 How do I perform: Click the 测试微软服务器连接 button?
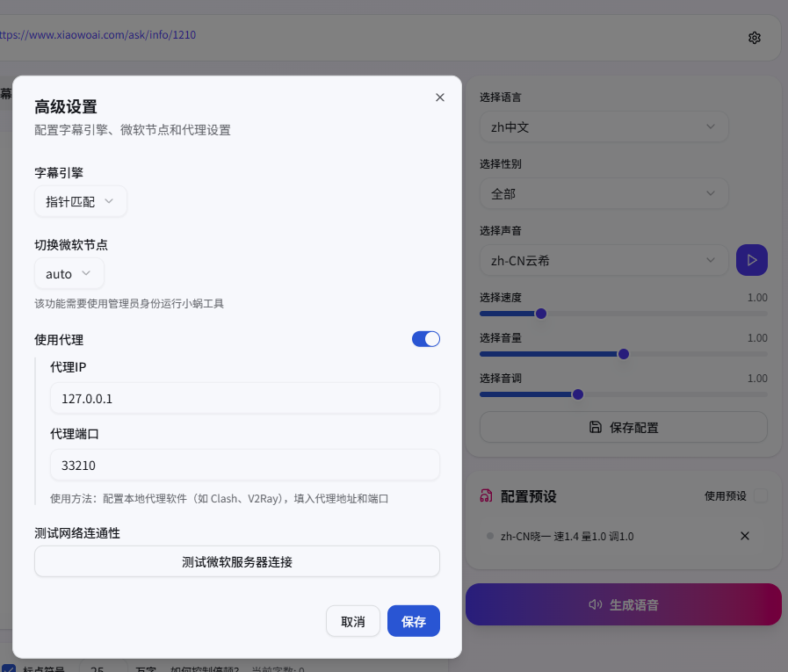[x=236, y=561]
